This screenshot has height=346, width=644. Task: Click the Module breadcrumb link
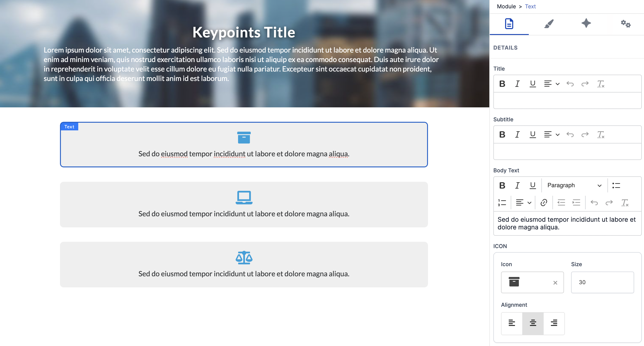(x=506, y=7)
